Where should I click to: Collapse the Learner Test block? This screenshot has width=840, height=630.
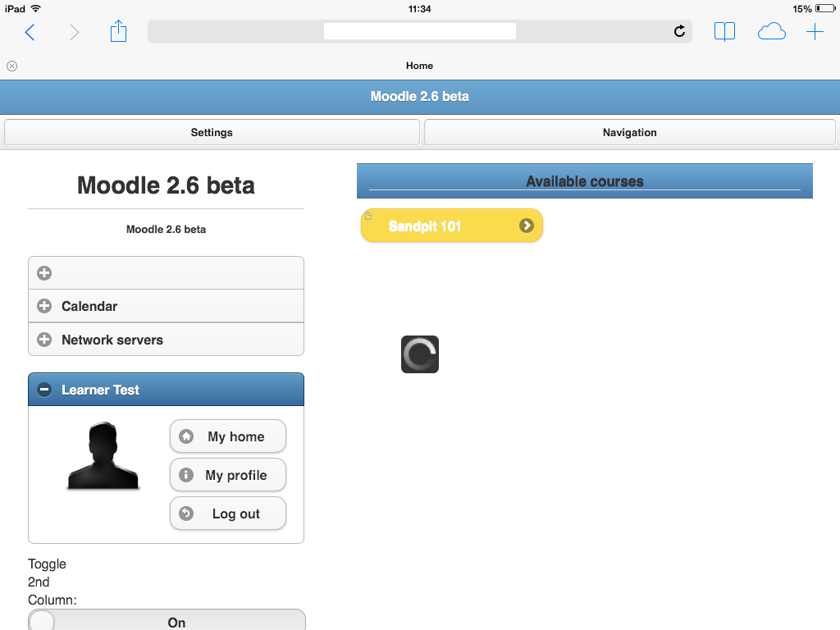[x=166, y=390]
